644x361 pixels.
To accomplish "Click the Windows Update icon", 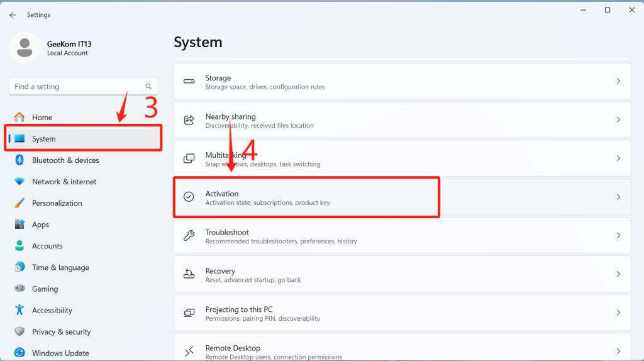I will pos(19,353).
